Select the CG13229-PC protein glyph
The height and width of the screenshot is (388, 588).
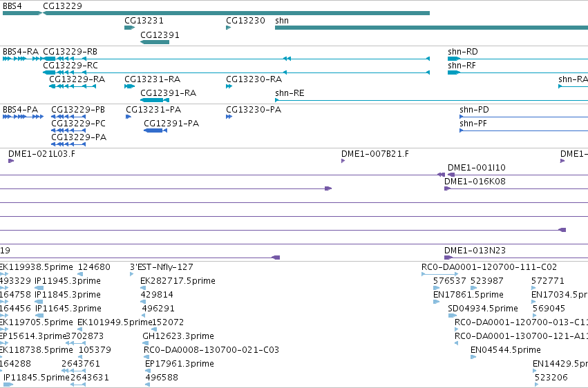pos(68,130)
